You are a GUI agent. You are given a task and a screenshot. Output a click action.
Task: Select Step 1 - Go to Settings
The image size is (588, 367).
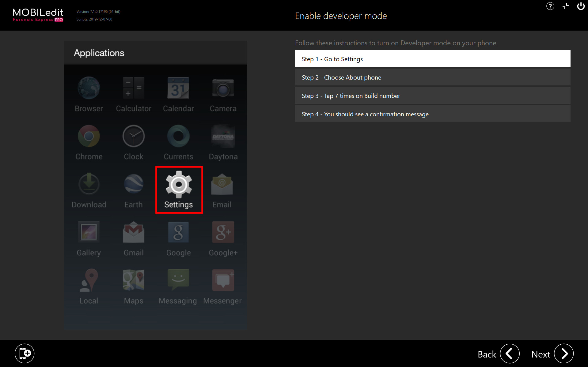(x=433, y=59)
